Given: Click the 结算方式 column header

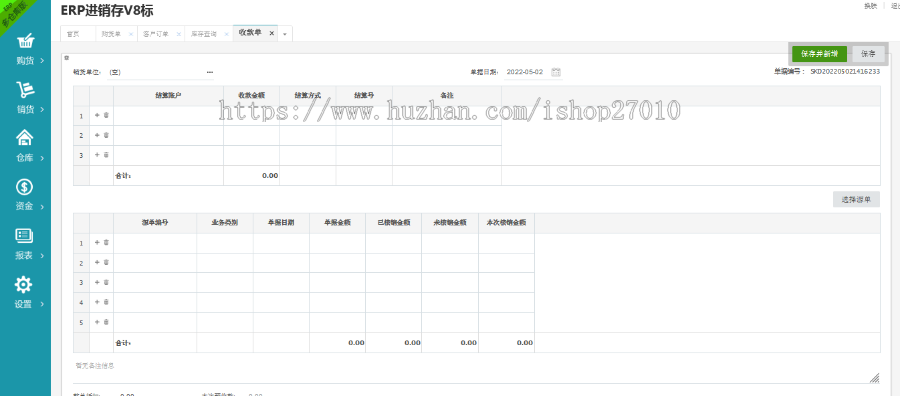Looking at the screenshot, I should point(308,96).
